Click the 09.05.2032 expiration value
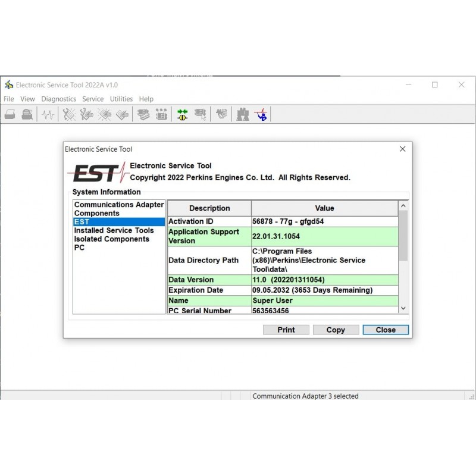This screenshot has height=476, width=476. click(324, 290)
